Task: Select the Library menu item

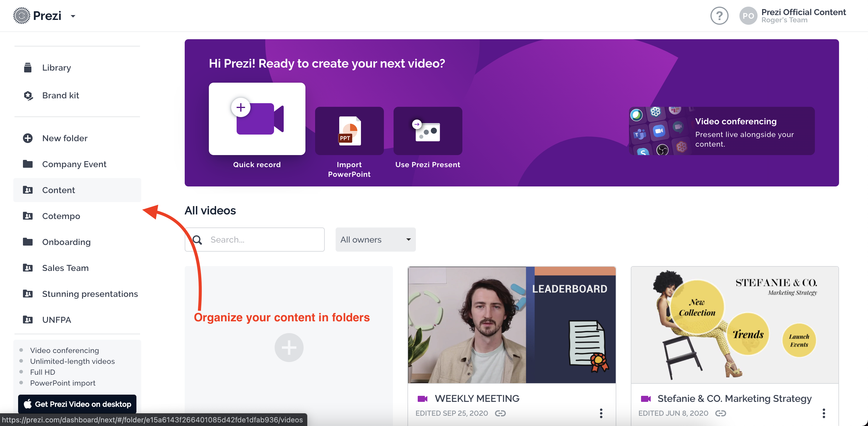Action: (57, 68)
